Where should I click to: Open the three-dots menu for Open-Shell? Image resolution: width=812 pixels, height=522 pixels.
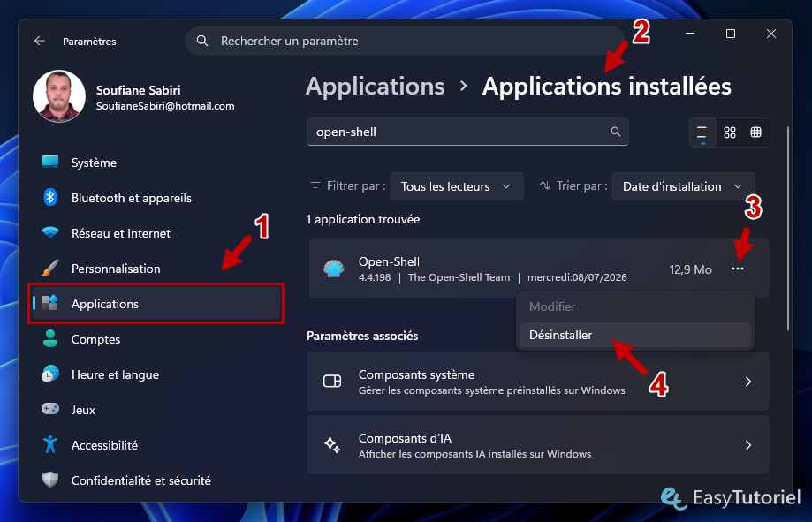pyautogui.click(x=738, y=269)
